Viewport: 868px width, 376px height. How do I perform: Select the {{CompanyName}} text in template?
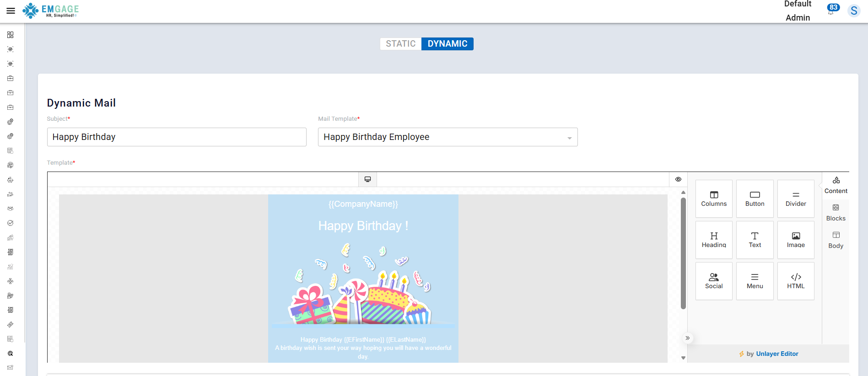pyautogui.click(x=363, y=204)
